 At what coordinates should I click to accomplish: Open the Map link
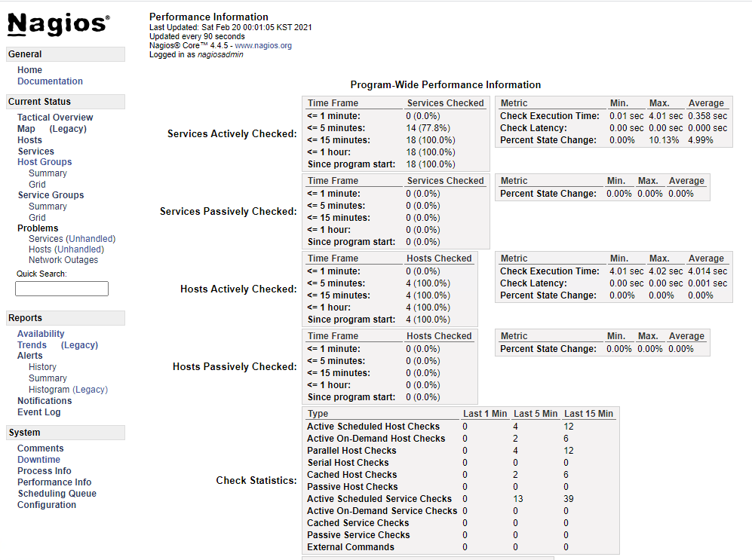coord(26,129)
